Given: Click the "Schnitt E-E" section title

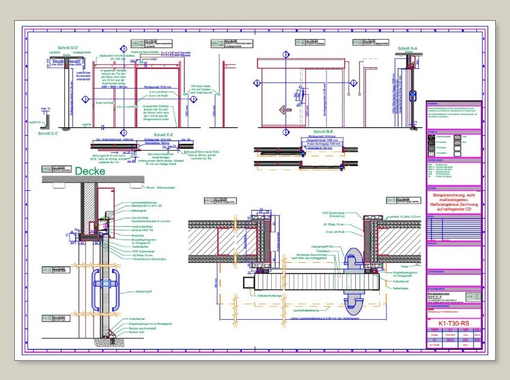Looking at the screenshot, I should pyautogui.click(x=163, y=135).
